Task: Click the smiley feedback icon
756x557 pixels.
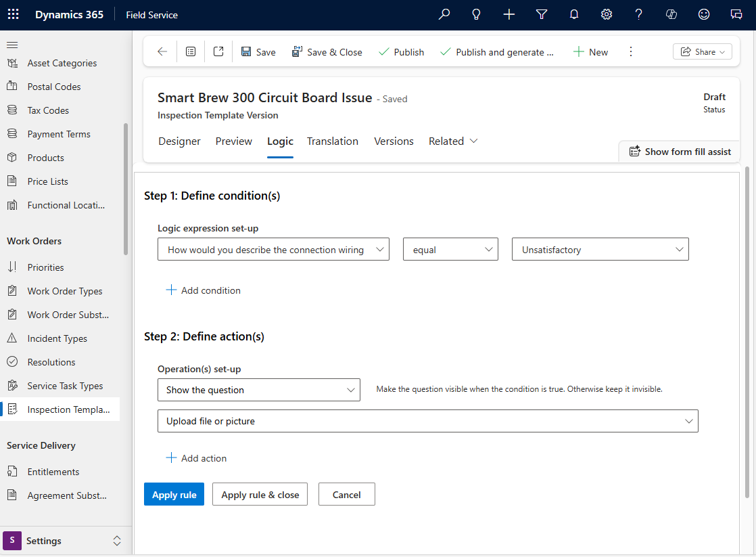Action: [704, 14]
